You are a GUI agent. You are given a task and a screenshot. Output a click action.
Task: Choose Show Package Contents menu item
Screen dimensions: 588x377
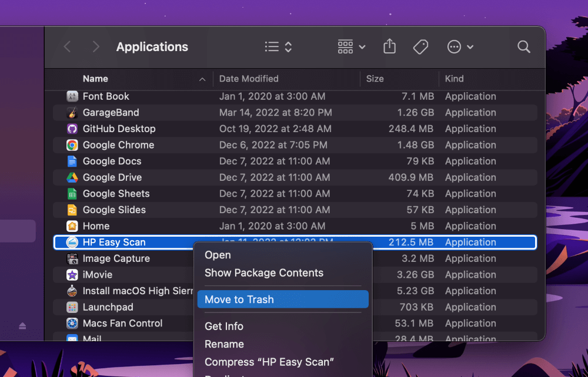pyautogui.click(x=264, y=273)
